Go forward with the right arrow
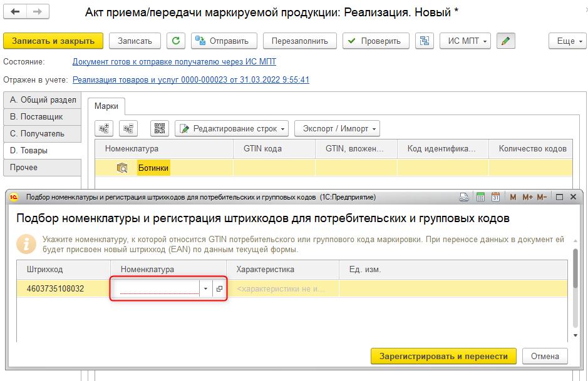Image resolution: width=588 pixels, height=381 pixels. coord(38,12)
